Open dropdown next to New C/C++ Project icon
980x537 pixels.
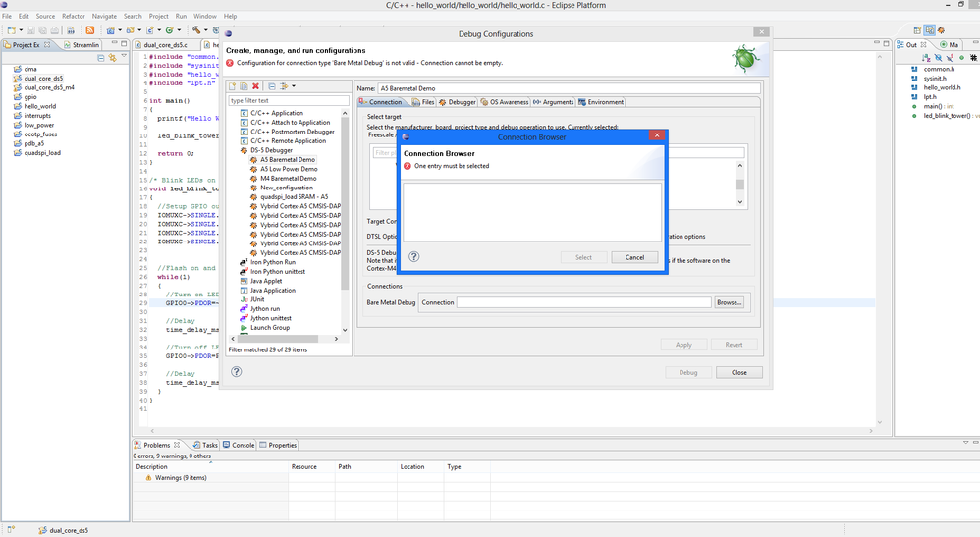(x=120, y=30)
